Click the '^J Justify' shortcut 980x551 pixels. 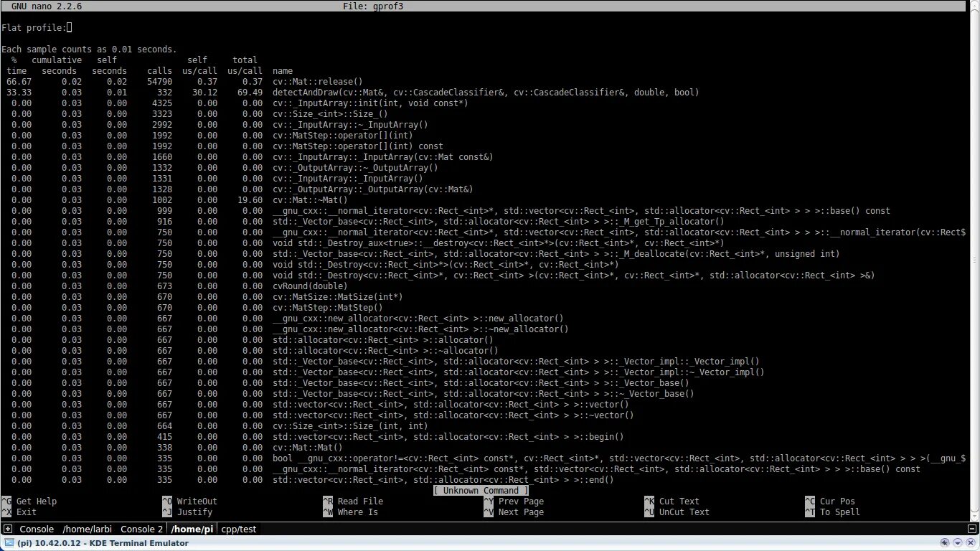187,512
